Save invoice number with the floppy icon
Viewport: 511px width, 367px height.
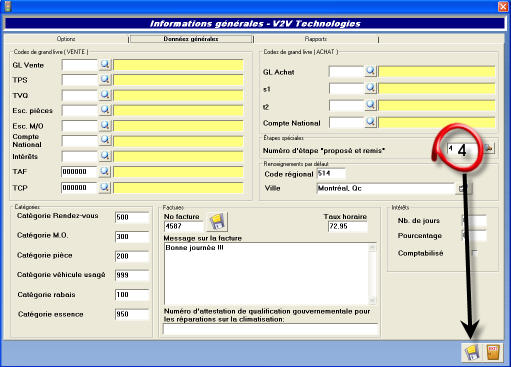pos(218,222)
